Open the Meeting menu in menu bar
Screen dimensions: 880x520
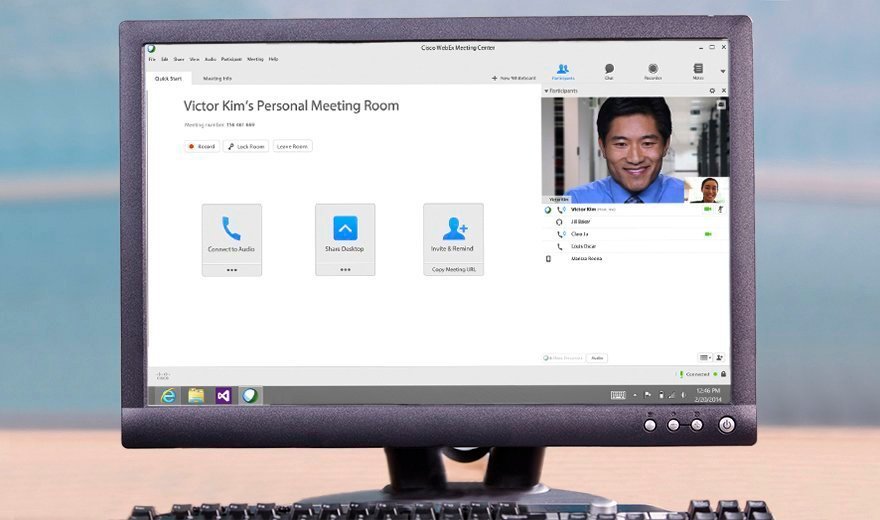pyautogui.click(x=255, y=59)
